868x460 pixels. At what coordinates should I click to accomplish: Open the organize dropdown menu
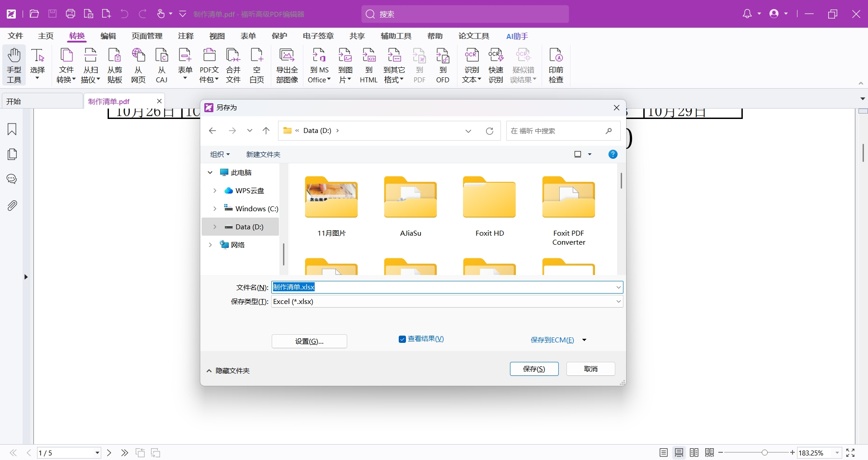pos(220,155)
